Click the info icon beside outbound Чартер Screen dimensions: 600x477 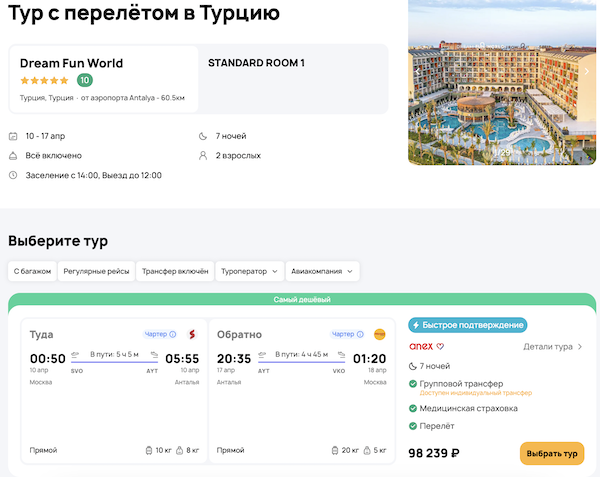click(173, 334)
